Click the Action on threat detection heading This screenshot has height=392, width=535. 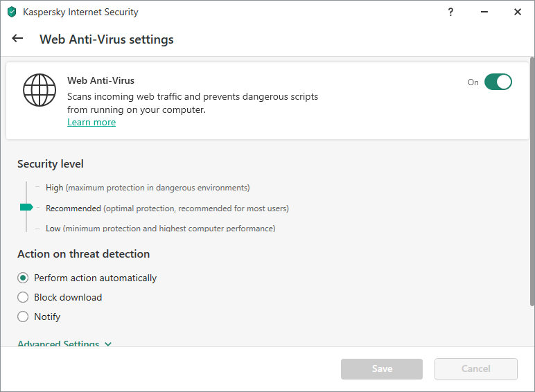click(x=83, y=253)
